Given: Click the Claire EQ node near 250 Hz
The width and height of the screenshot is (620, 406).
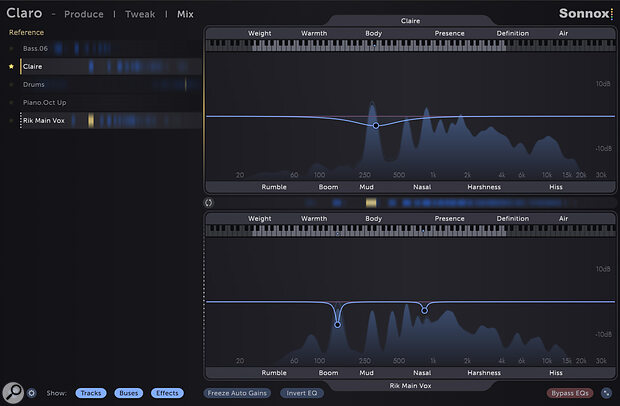Looking at the screenshot, I should (376, 126).
